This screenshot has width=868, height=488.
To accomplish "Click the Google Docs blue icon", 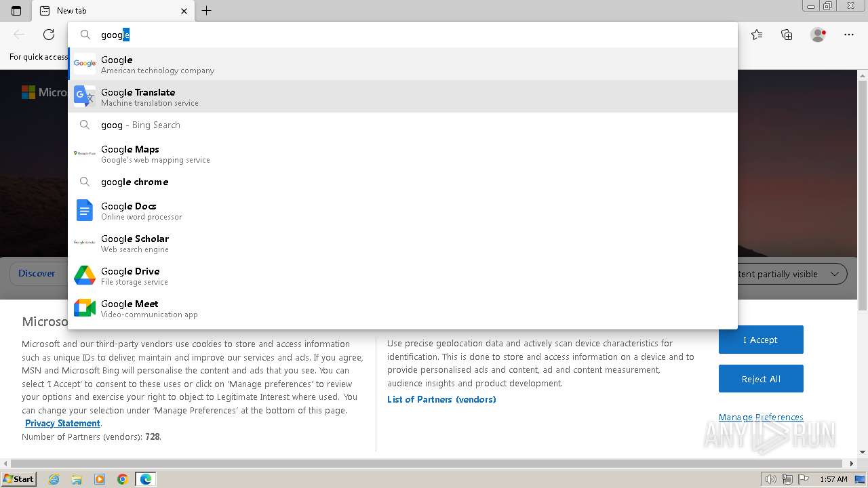I will click(x=85, y=210).
